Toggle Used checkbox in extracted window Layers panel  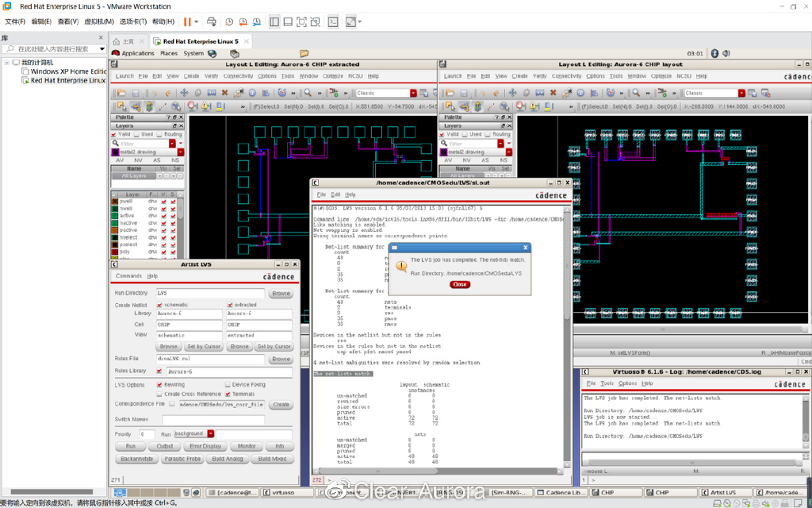(x=136, y=134)
